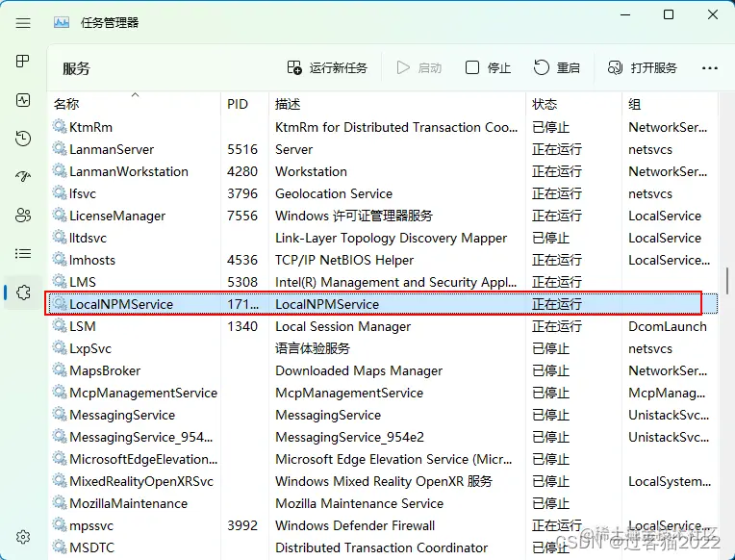Select the MessagingService name cell
Viewport: 735px width, 560px height.
(122, 415)
